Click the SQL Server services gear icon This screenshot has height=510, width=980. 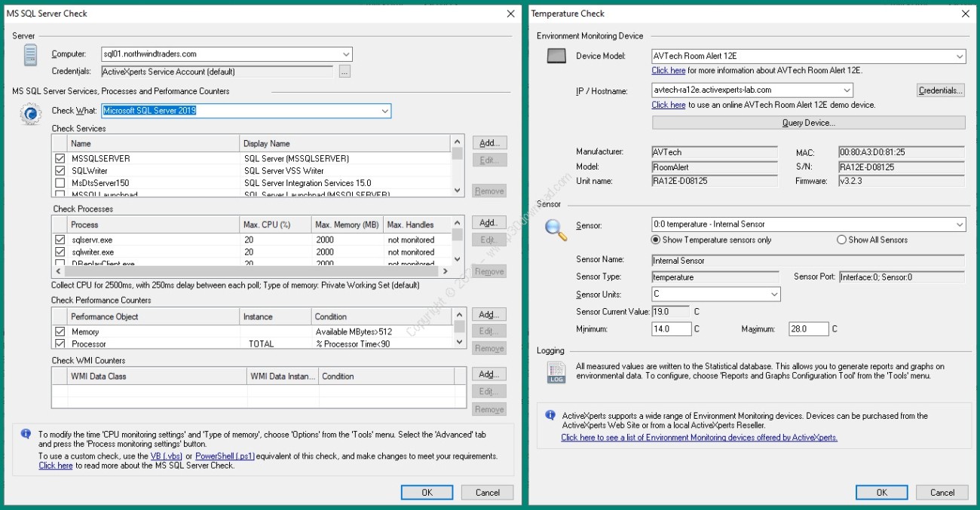click(31, 115)
